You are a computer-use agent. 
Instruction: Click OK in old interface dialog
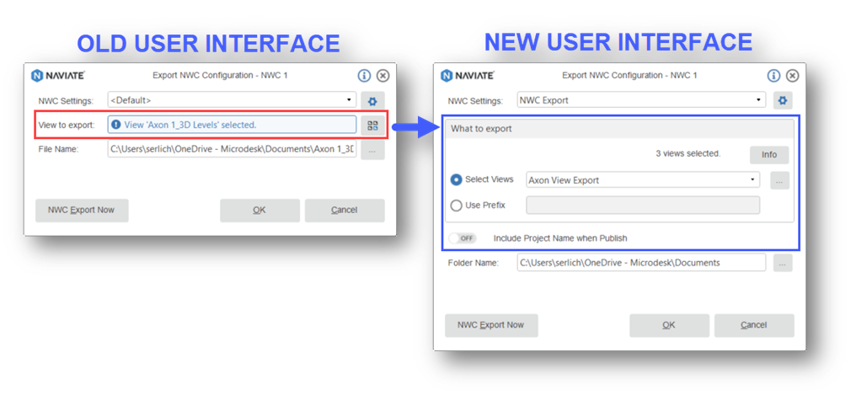[260, 210]
